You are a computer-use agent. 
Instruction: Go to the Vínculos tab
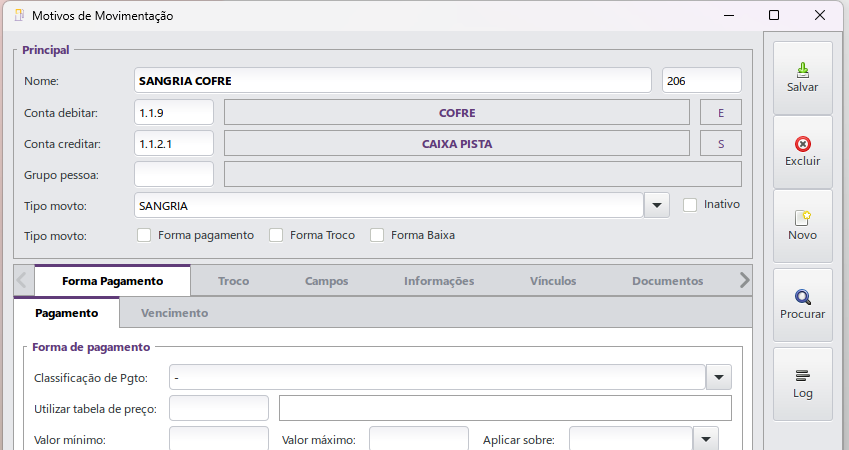pyautogui.click(x=553, y=281)
